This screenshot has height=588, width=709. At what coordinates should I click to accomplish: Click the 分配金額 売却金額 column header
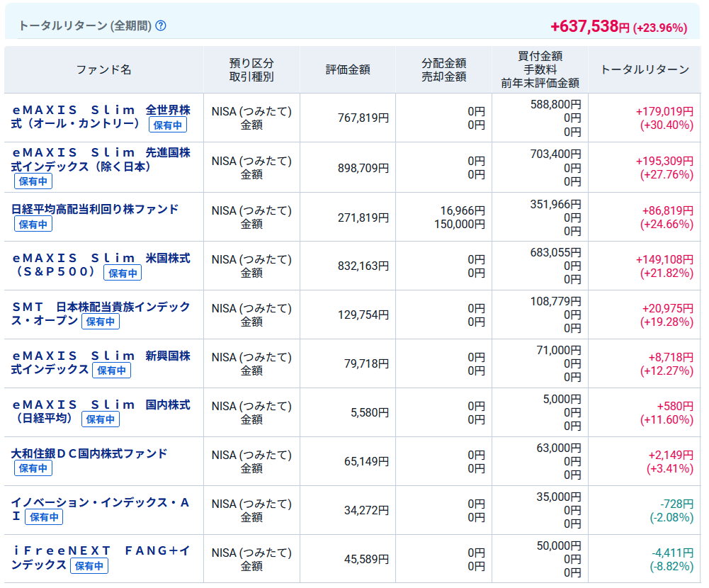tap(443, 69)
